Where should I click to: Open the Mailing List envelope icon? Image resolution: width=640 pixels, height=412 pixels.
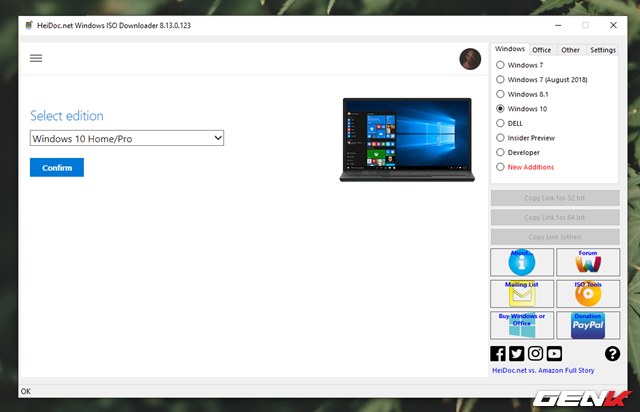point(522,294)
